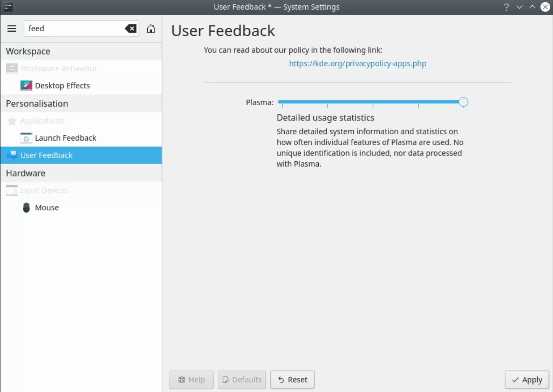
Task: Click the Personalisation section header
Action: click(81, 104)
